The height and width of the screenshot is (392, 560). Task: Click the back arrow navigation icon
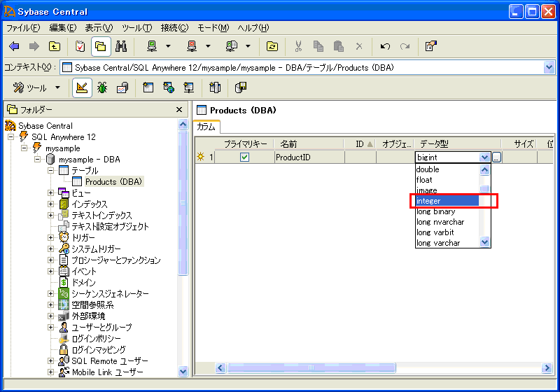pos(14,46)
